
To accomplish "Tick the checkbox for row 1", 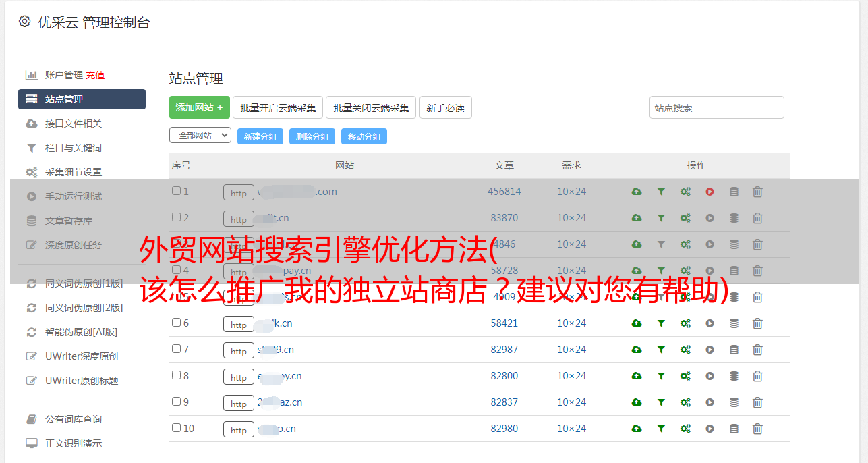I will coord(176,191).
